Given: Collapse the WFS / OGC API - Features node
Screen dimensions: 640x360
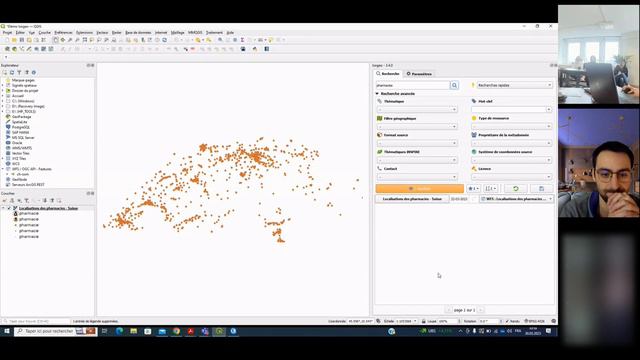Looking at the screenshot, I should click(x=2, y=169).
